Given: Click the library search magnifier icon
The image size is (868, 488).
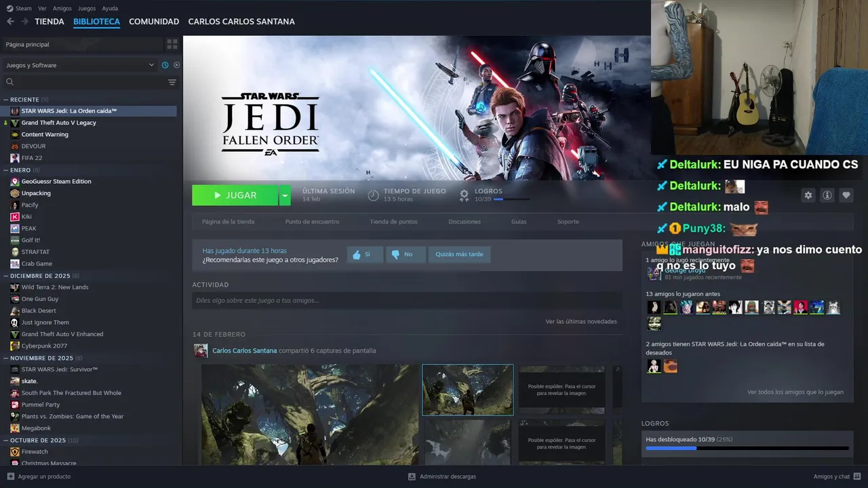Looking at the screenshot, I should [9, 82].
